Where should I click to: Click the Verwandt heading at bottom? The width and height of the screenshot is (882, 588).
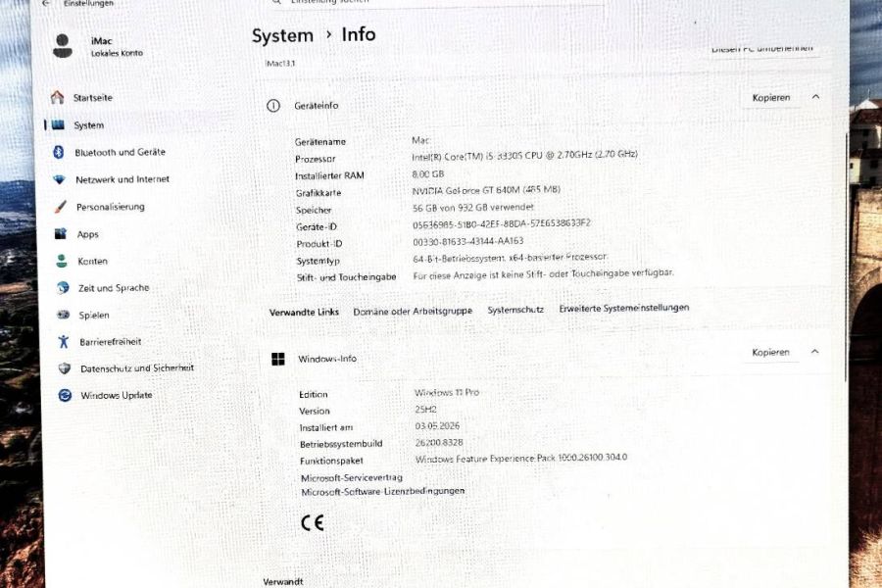(x=283, y=582)
